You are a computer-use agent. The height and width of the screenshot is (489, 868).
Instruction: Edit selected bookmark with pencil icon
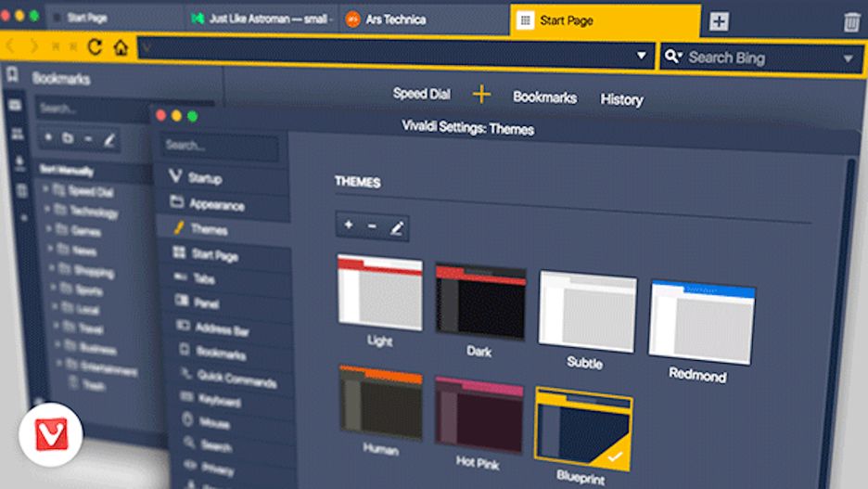click(109, 141)
